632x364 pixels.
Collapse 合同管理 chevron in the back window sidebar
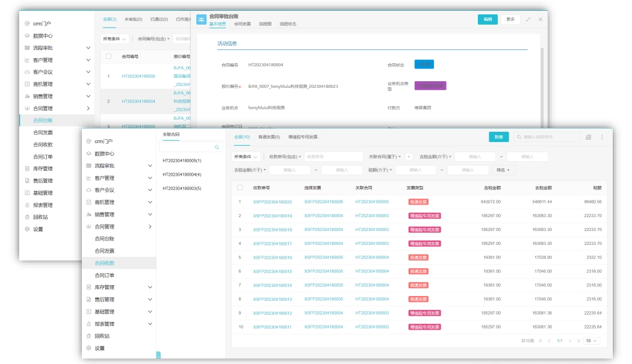tap(88, 108)
